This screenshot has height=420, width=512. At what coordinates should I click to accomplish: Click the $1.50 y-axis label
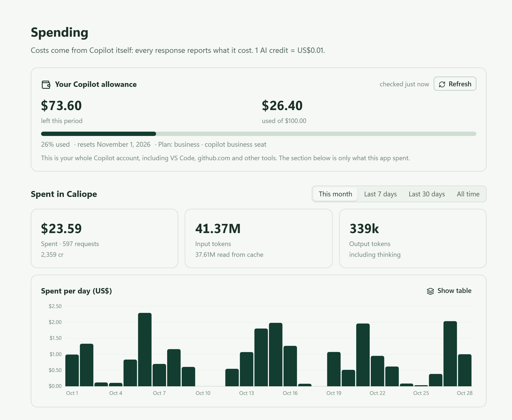tap(55, 338)
